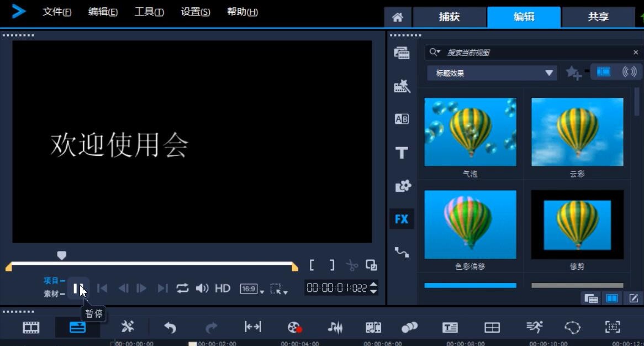Click the search current view field

click(534, 52)
